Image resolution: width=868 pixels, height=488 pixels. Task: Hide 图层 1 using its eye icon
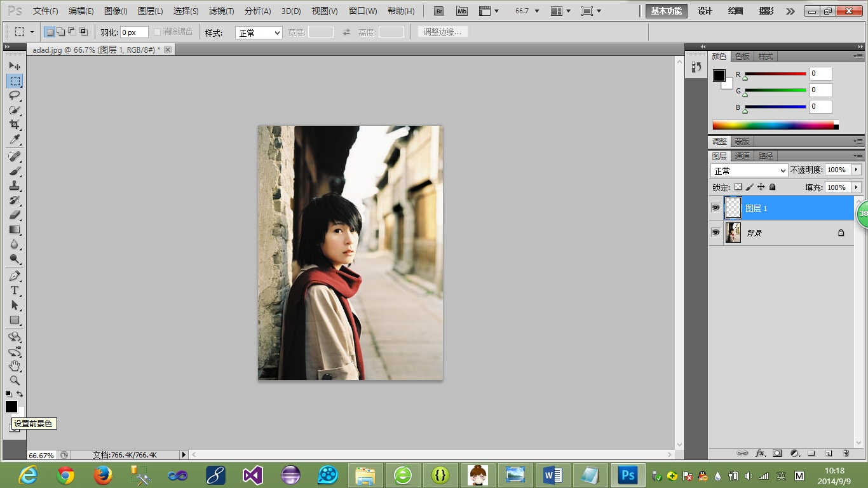coord(716,208)
